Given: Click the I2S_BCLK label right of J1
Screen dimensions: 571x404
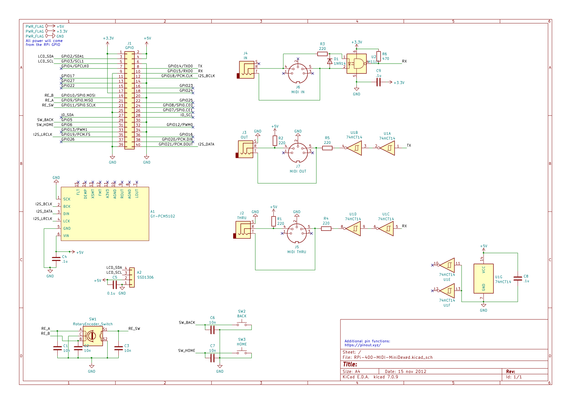Looking at the screenshot, I should pyautogui.click(x=206, y=76).
